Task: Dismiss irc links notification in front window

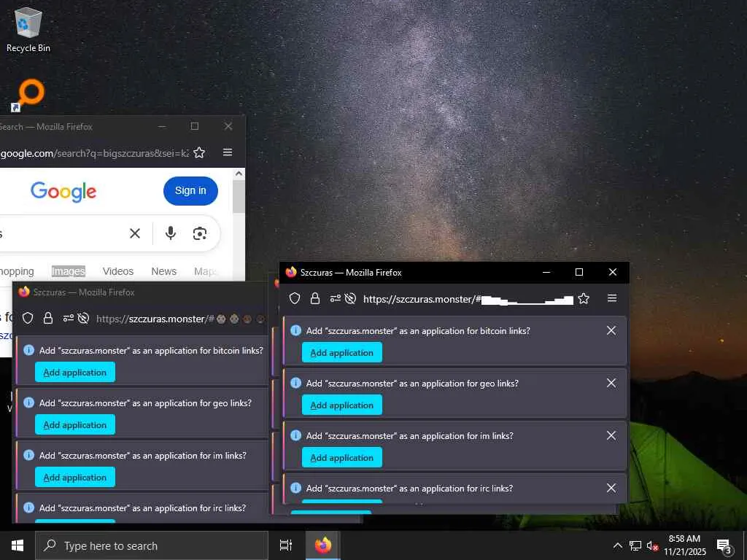Action: 611,488
